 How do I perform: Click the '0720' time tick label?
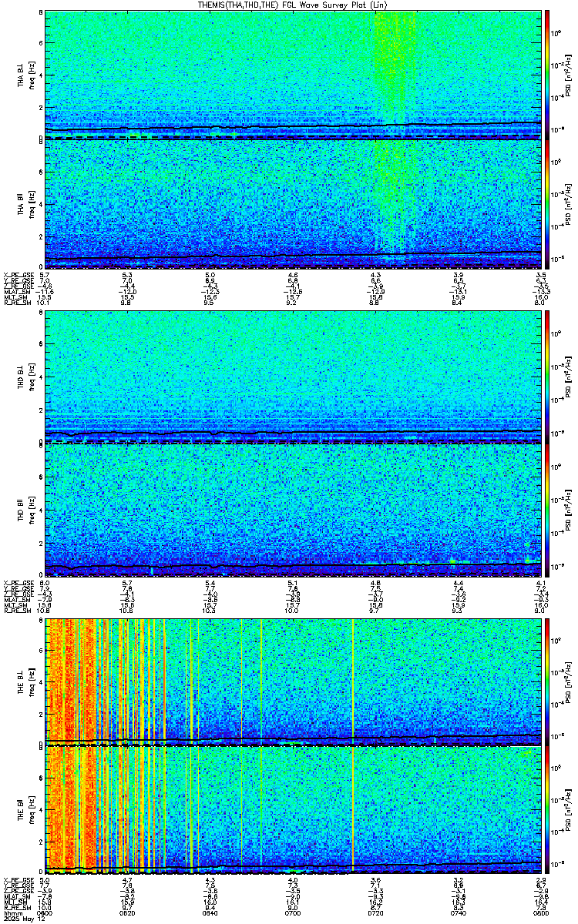376,913
